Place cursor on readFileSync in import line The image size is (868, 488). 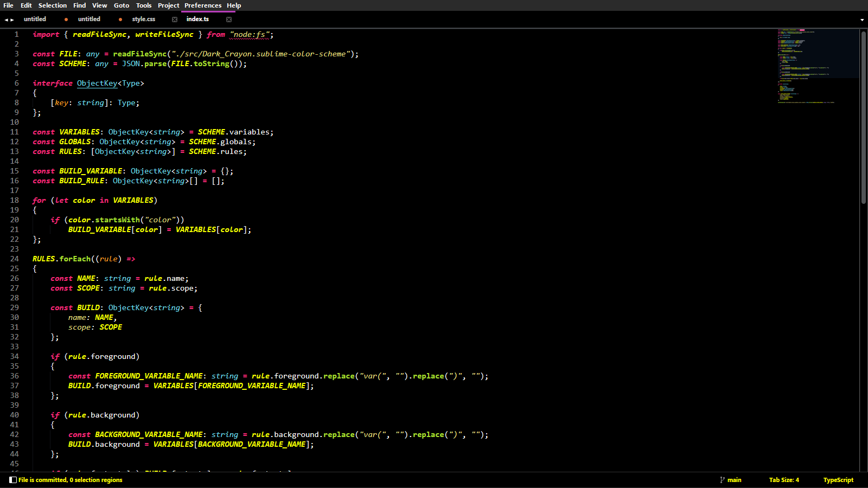(99, 34)
